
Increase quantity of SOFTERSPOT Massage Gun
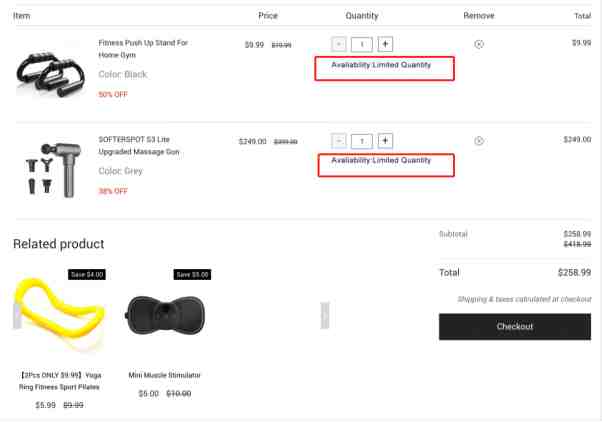[385, 141]
